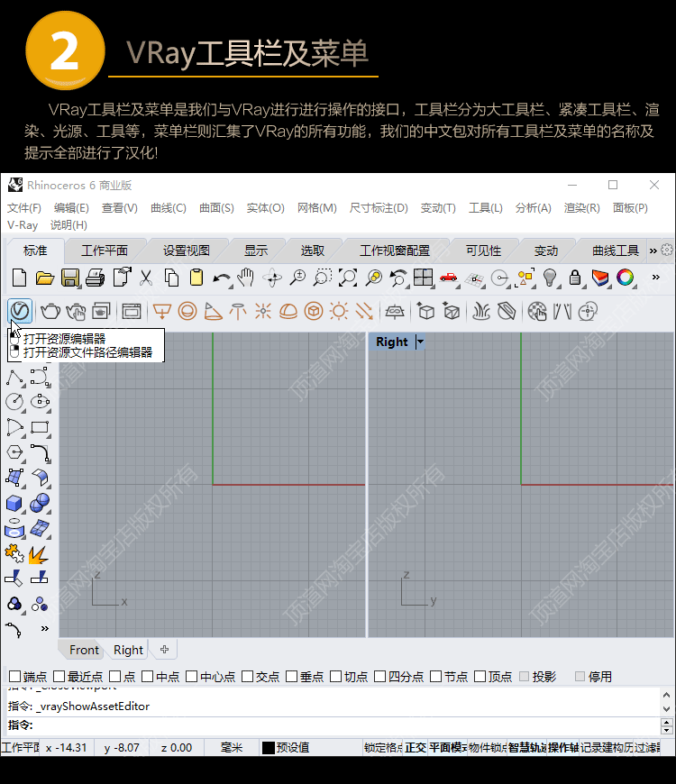
Task: Expand the toolbar tabs overflow chevron
Action: click(653, 251)
